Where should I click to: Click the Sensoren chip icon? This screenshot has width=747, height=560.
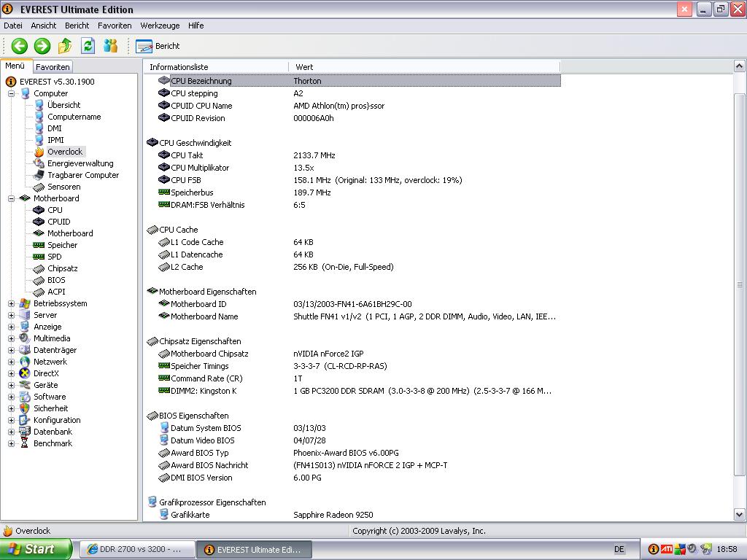(x=39, y=187)
